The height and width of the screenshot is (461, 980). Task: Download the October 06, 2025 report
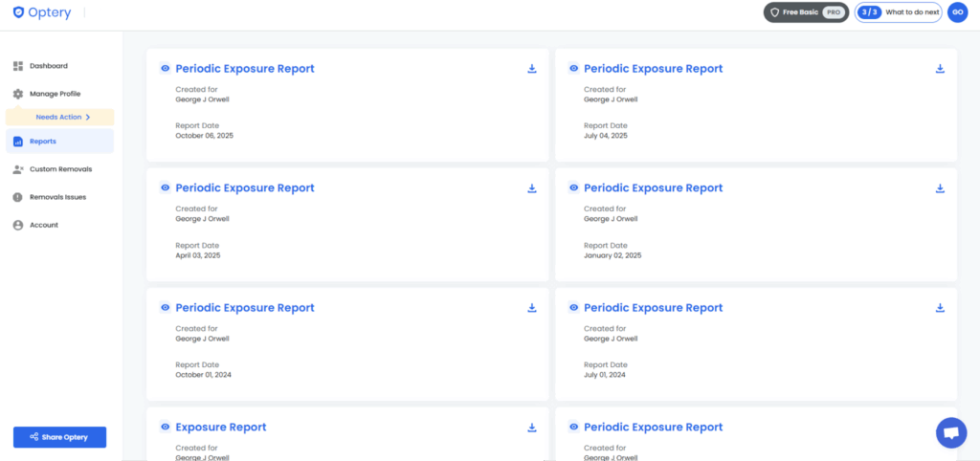tap(532, 69)
